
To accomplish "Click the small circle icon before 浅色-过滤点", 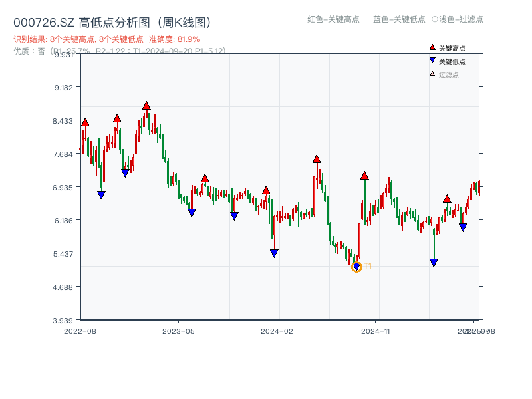I will pyautogui.click(x=435, y=19).
